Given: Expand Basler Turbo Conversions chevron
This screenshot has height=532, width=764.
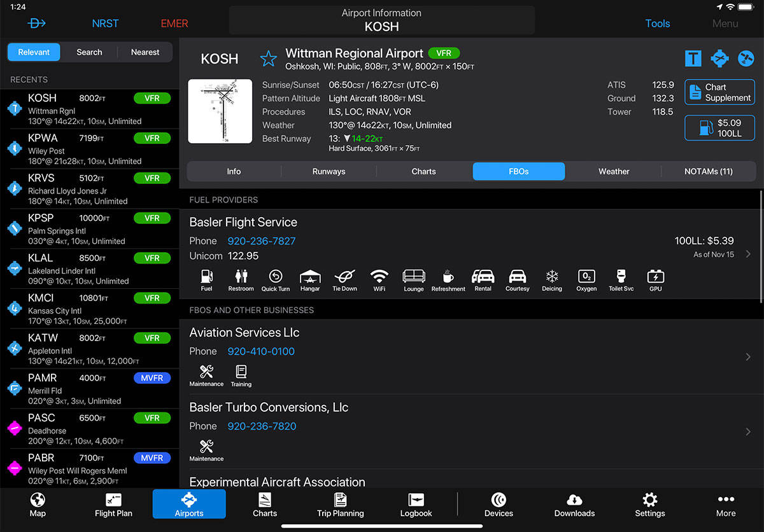Looking at the screenshot, I should [748, 432].
